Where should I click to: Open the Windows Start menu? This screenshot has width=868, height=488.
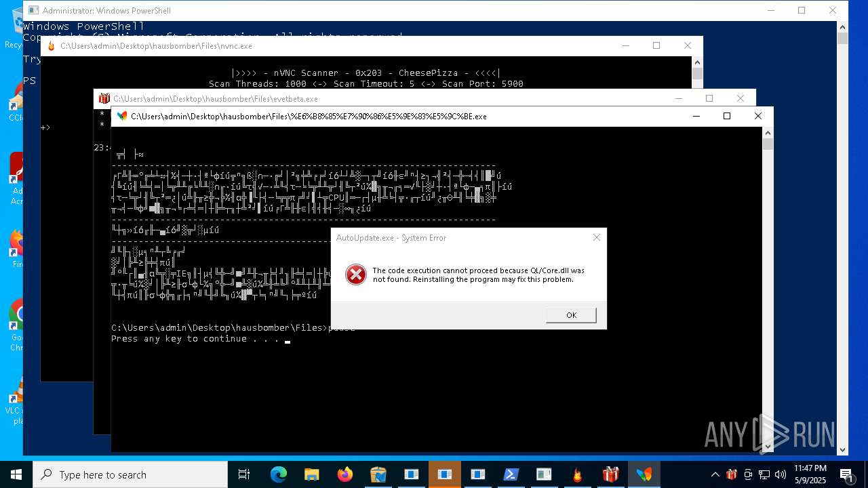tap(16, 474)
